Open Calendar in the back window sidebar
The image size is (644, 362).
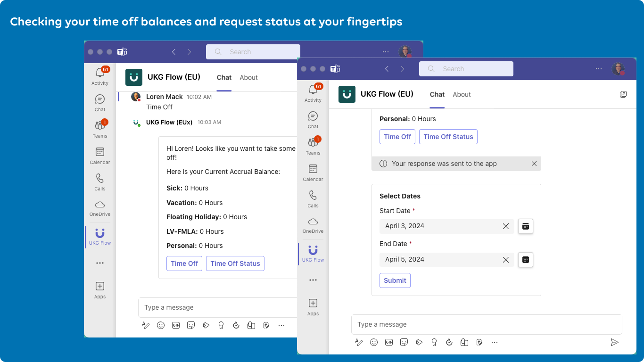(100, 156)
